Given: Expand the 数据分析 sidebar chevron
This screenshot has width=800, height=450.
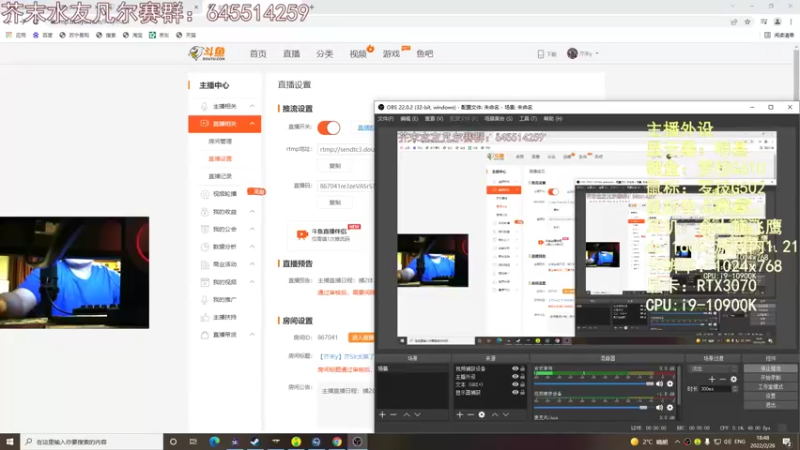Looking at the screenshot, I should click(x=252, y=247).
